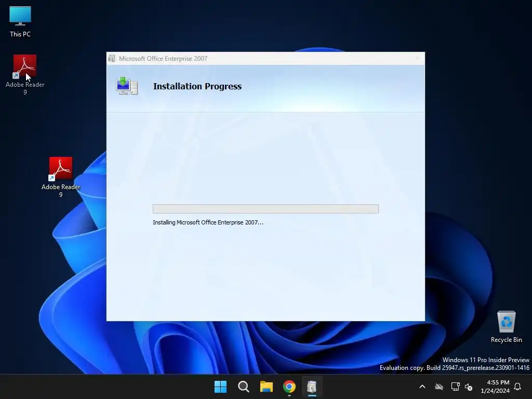Close the Office installer window
532x399 pixels.
coord(417,58)
